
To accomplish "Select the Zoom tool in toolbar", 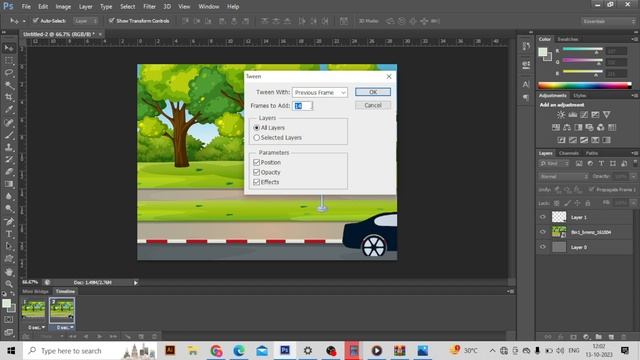I will [x=9, y=284].
